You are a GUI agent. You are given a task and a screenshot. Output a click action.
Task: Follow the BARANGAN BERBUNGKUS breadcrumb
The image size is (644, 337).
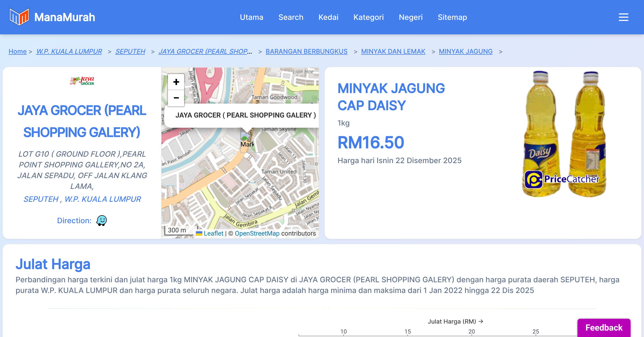coord(306,51)
